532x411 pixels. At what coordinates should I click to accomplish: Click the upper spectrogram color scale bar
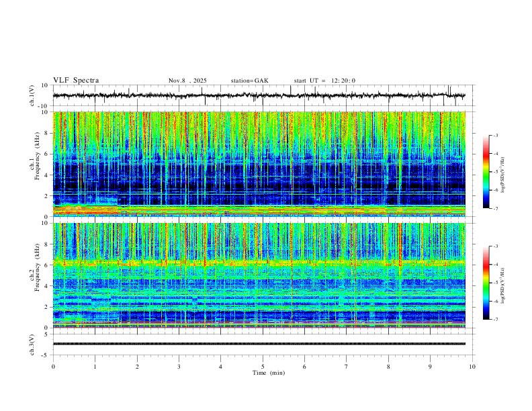(x=486, y=172)
